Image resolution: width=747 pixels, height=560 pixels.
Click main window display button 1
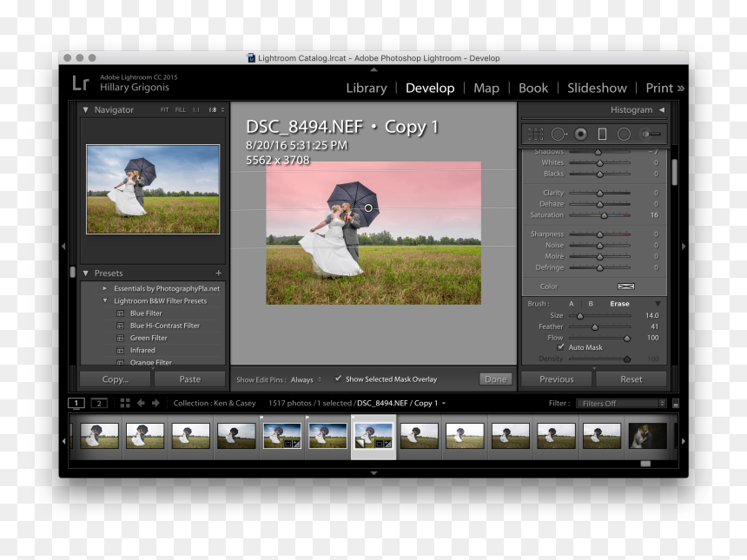point(76,404)
